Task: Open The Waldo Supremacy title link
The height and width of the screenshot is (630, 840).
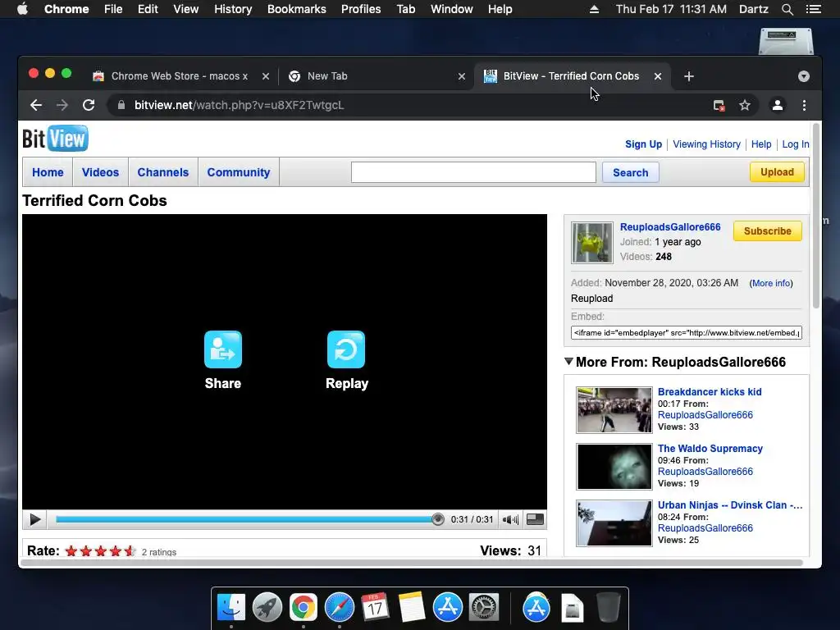Action: tap(710, 449)
